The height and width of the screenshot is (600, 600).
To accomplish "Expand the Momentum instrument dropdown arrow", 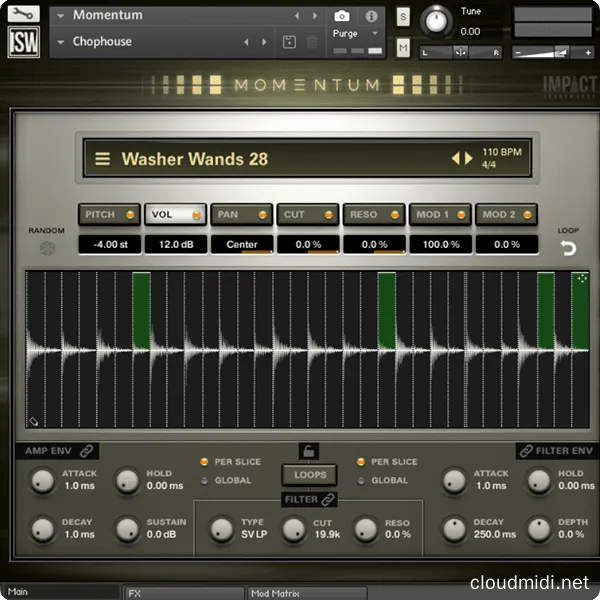I will (x=60, y=16).
